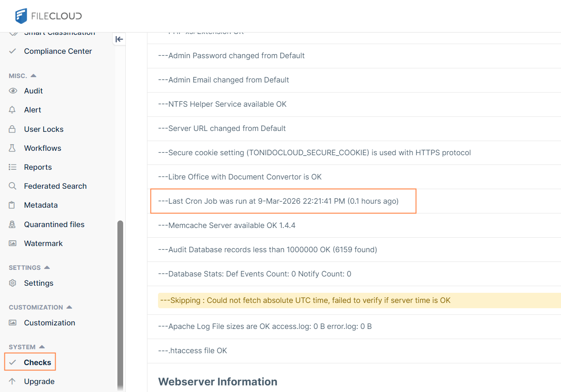The width and height of the screenshot is (561, 392).
Task: Click the Quarantined files icon
Action: click(x=13, y=224)
